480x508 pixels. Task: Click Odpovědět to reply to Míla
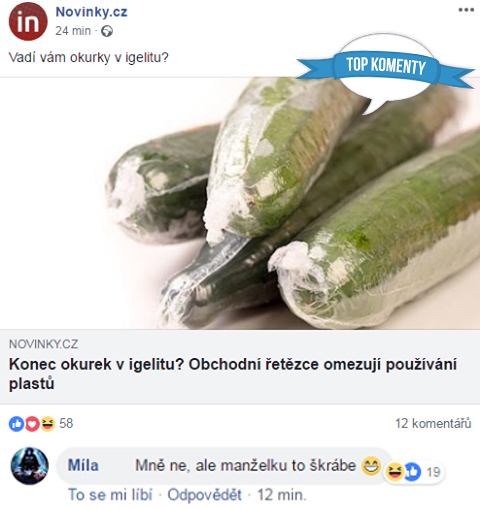click(204, 495)
